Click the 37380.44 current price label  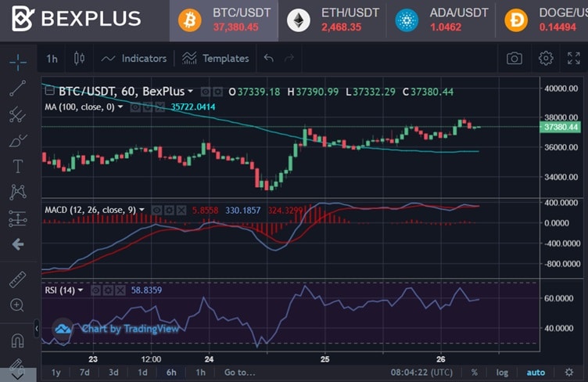point(561,128)
